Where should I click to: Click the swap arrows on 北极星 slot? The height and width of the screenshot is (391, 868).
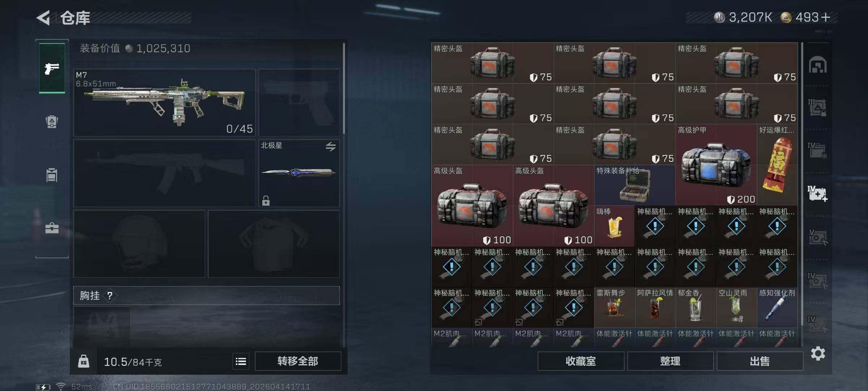coord(331,147)
